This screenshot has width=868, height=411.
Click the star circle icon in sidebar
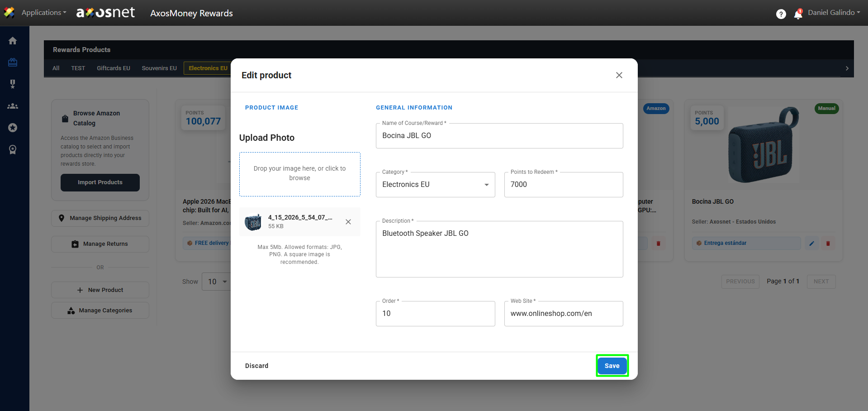tap(13, 128)
